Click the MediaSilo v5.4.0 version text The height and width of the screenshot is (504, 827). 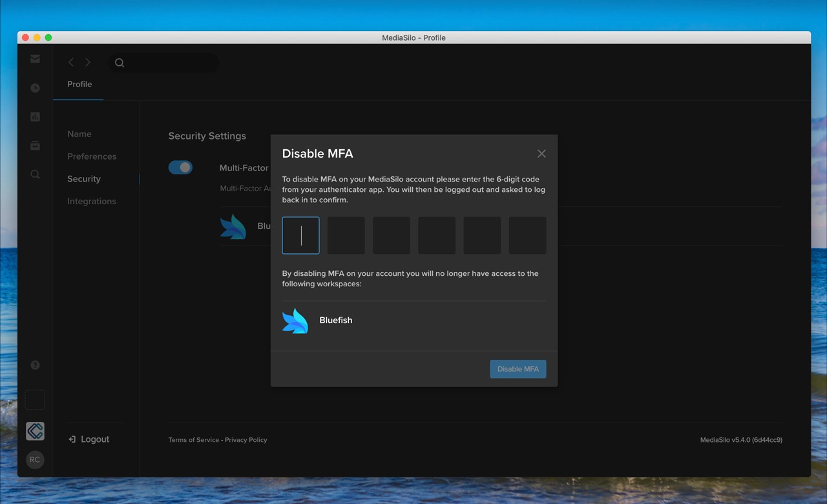point(741,440)
